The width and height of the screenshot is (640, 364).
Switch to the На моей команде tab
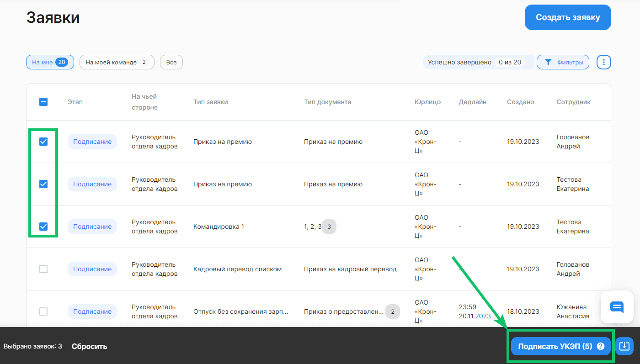pos(117,62)
